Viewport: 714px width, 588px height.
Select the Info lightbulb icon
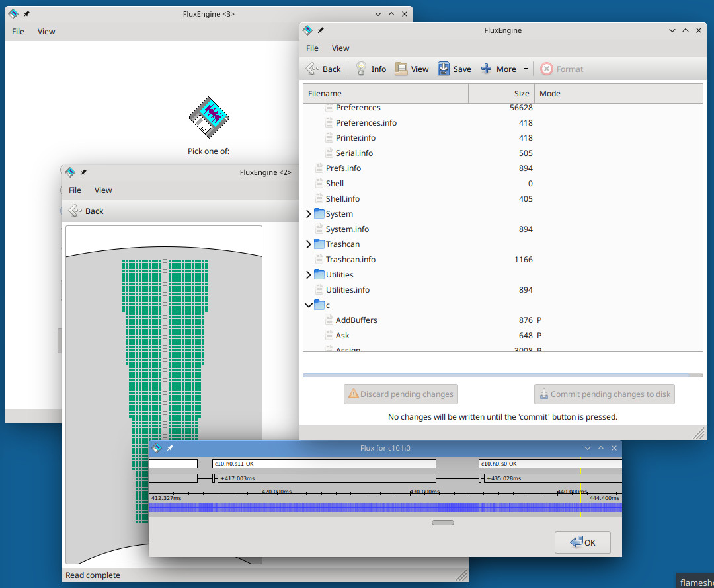coord(362,68)
